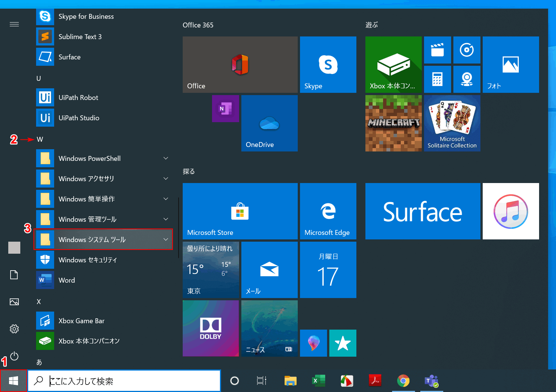The width and height of the screenshot is (556, 392).
Task: Jump via the W letter header
Action: tap(40, 139)
